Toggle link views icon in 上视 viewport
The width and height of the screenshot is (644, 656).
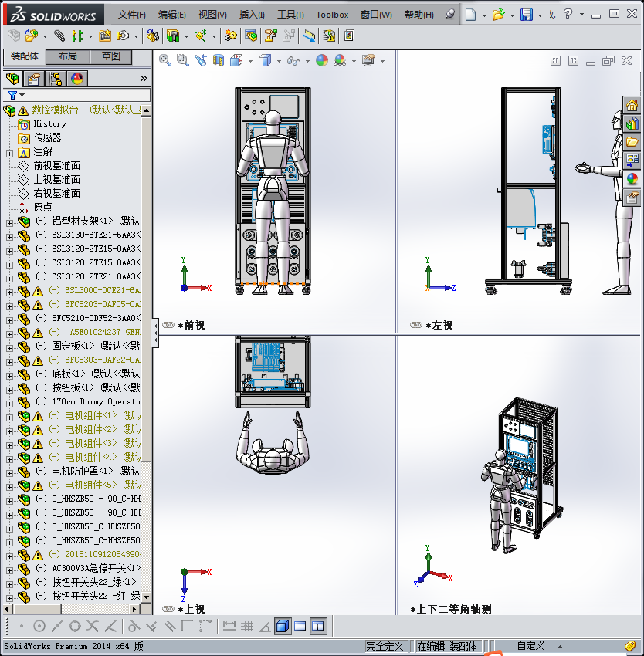[168, 609]
